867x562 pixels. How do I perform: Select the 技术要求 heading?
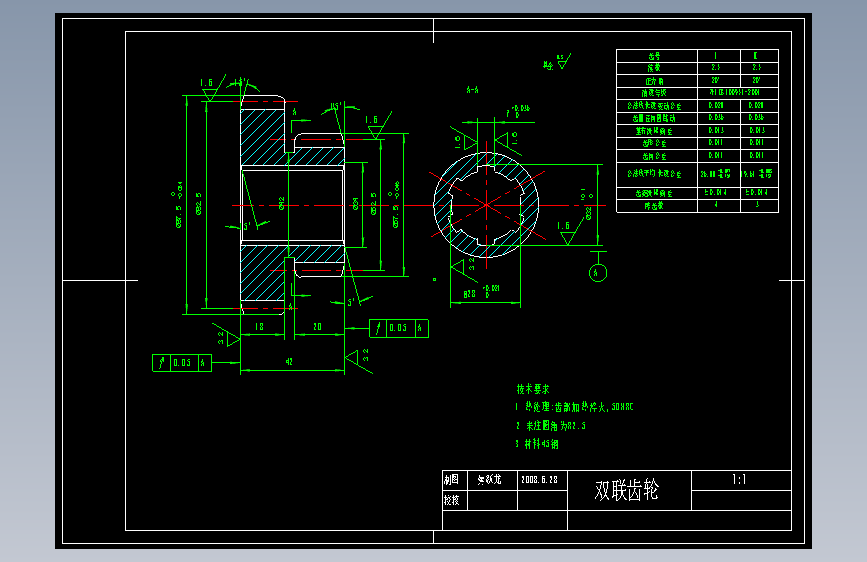pyautogui.click(x=533, y=389)
